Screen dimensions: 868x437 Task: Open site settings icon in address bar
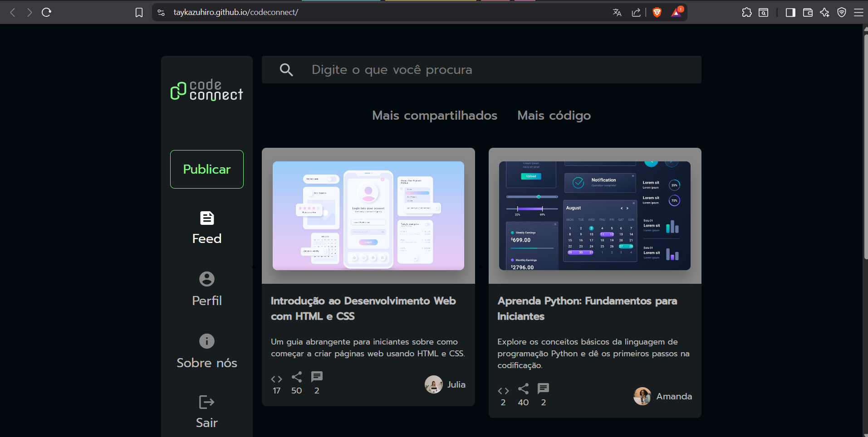click(161, 12)
